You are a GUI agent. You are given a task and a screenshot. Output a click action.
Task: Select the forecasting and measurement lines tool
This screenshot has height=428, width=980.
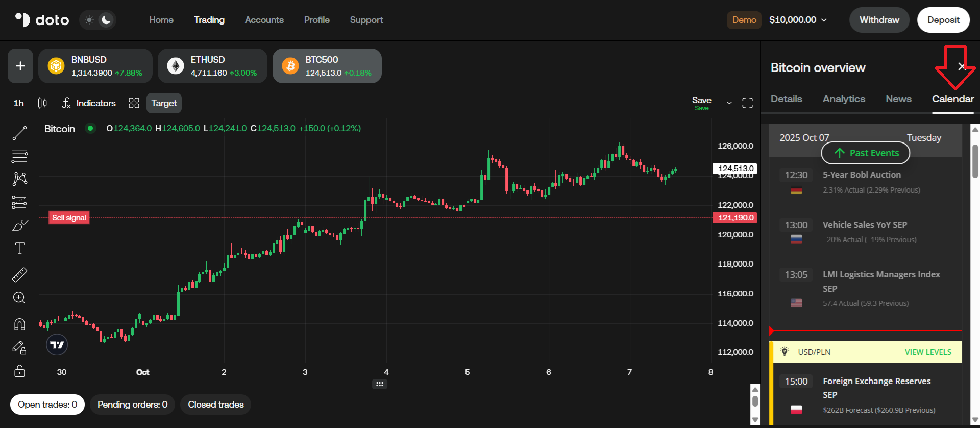pos(19,203)
